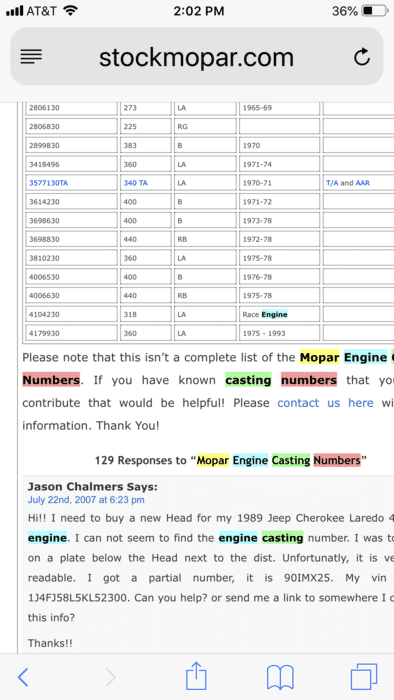
Task: Follow the contact us here link
Action: click(325, 403)
